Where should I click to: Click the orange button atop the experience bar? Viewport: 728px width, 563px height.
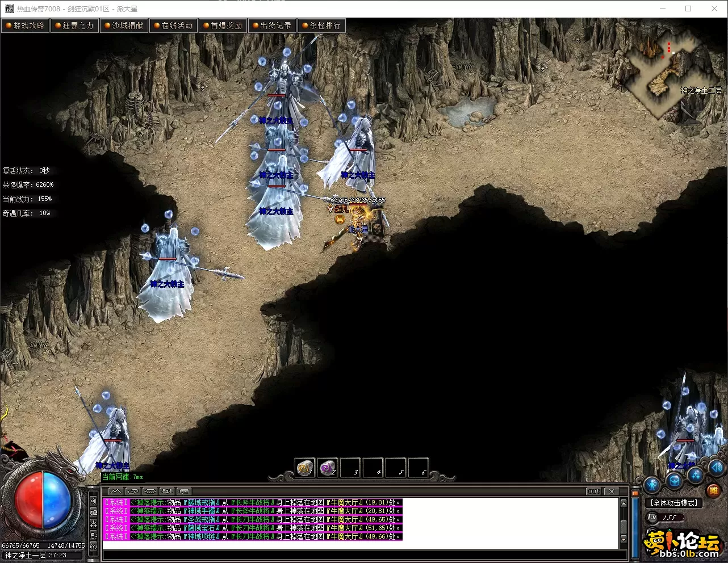pos(635,493)
